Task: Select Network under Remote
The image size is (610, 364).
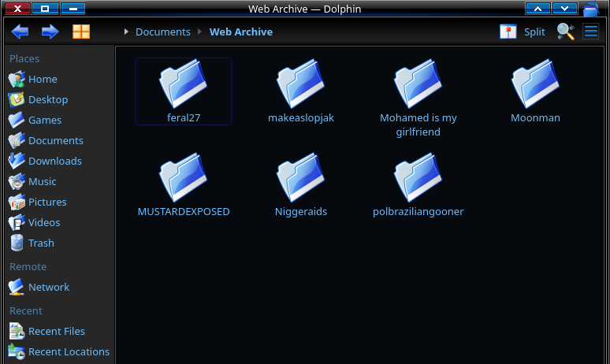Action: pos(48,287)
